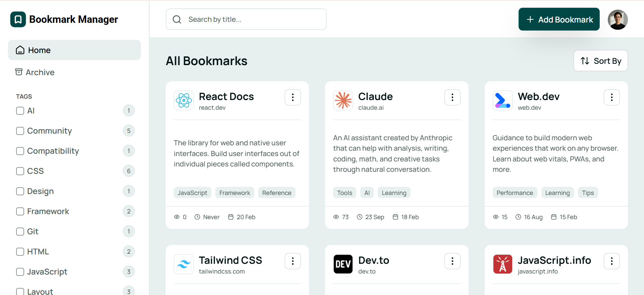Screen dimensions: 644x295
Task: Click the Tailwind CSS card title
Action: pyautogui.click(x=230, y=260)
